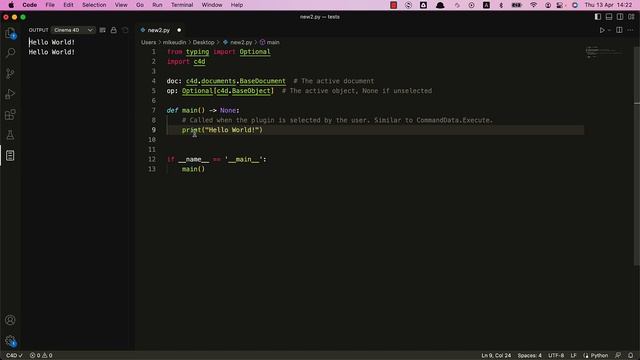The width and height of the screenshot is (640, 360).
Task: Open Desktop breadcrumb segment
Action: [203, 42]
